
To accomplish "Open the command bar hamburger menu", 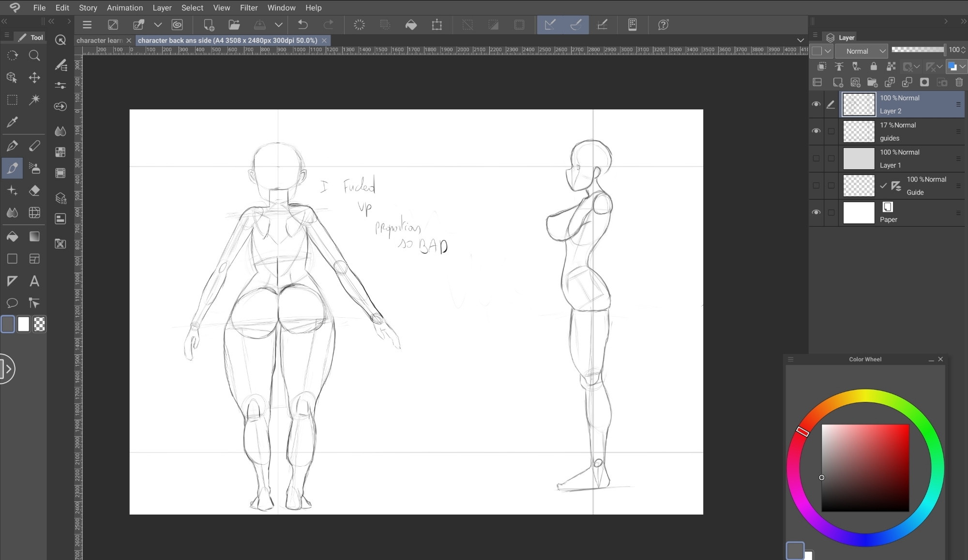I will click(87, 25).
